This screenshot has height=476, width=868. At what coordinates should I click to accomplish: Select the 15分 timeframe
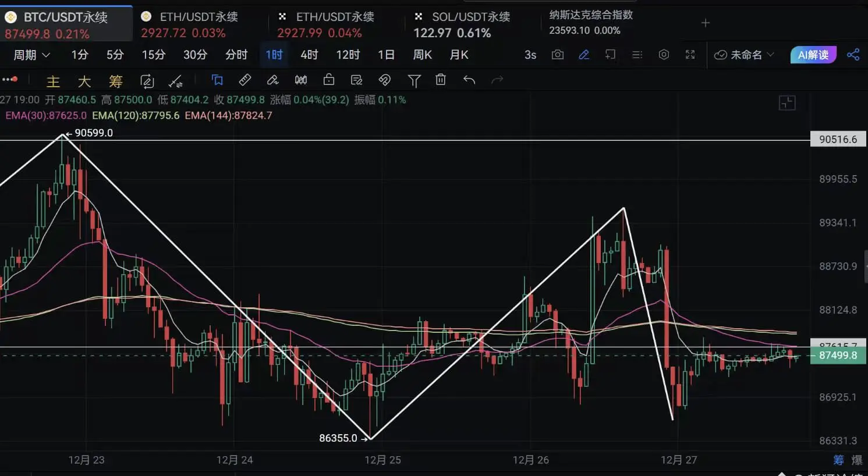tap(154, 55)
